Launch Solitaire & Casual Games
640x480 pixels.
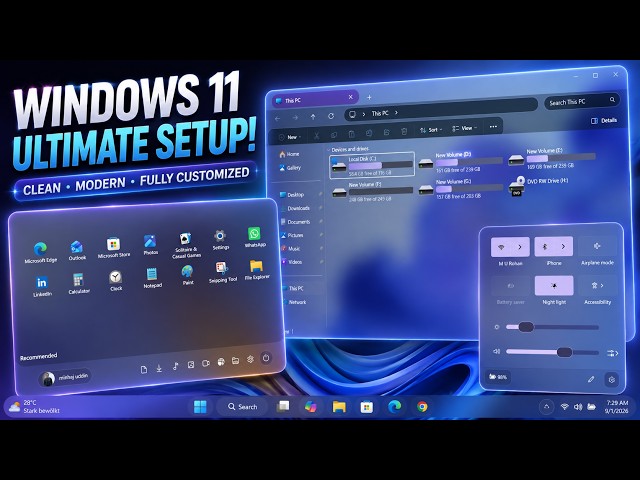186,246
